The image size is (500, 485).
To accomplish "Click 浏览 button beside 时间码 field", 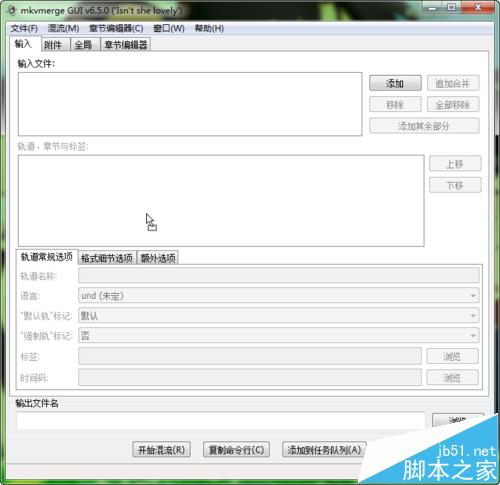I will (452, 378).
